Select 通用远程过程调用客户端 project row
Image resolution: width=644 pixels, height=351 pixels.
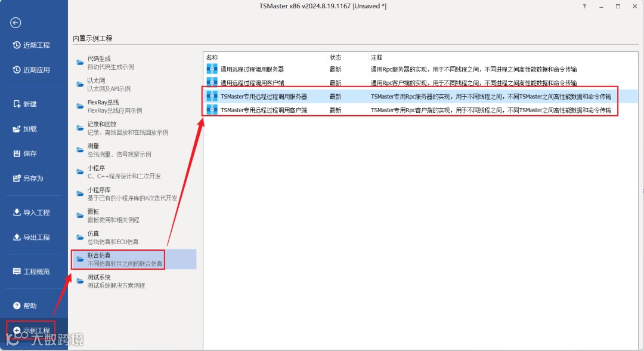420,82
